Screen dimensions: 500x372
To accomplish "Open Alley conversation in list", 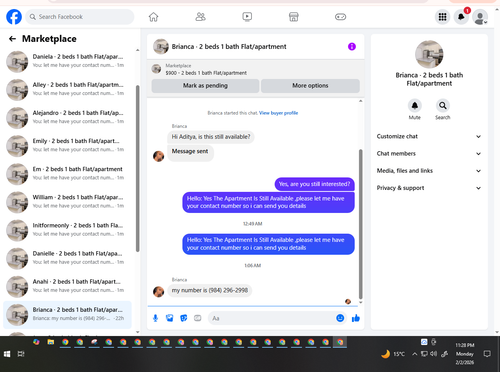I will [x=67, y=89].
